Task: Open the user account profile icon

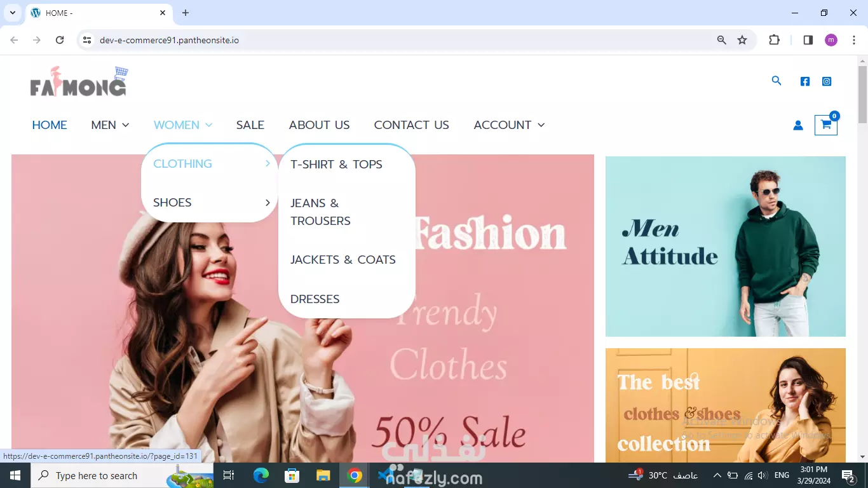Action: coord(798,125)
